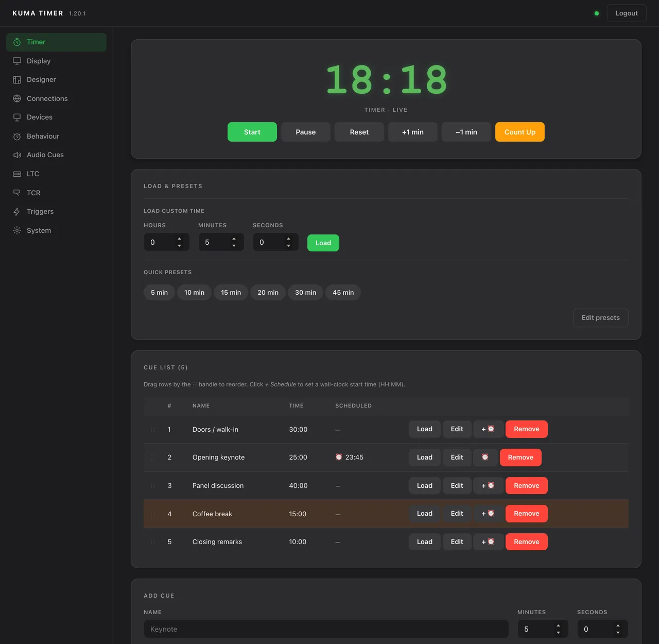The width and height of the screenshot is (659, 644).
Task: Reset the timer
Action: (x=359, y=132)
